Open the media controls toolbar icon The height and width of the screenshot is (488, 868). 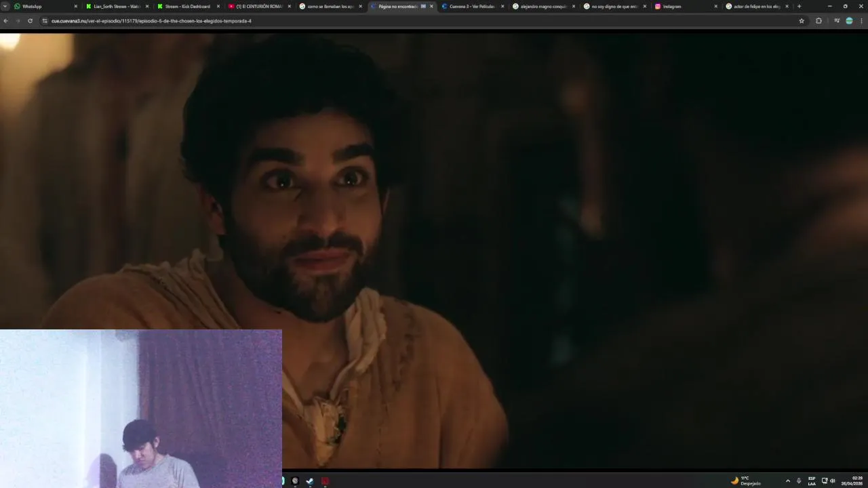click(837, 21)
